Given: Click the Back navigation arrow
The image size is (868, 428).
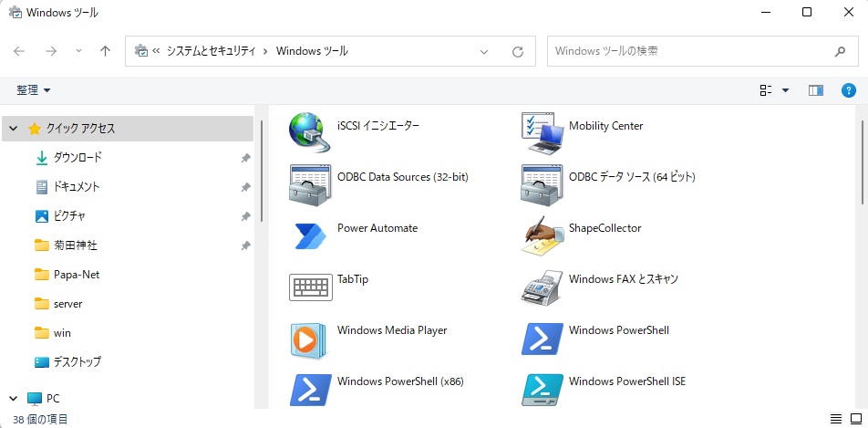Looking at the screenshot, I should click(x=19, y=51).
